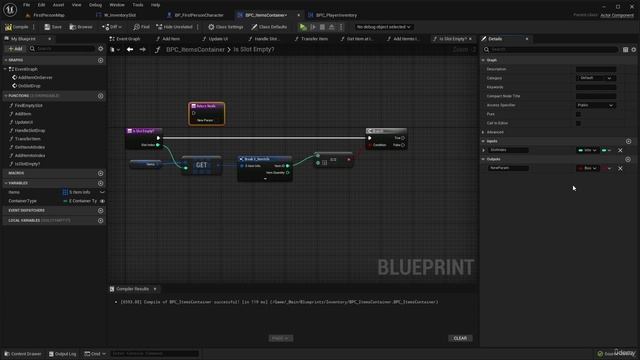The width and height of the screenshot is (640, 360).
Task: Open Class Defaults
Action: (269, 27)
